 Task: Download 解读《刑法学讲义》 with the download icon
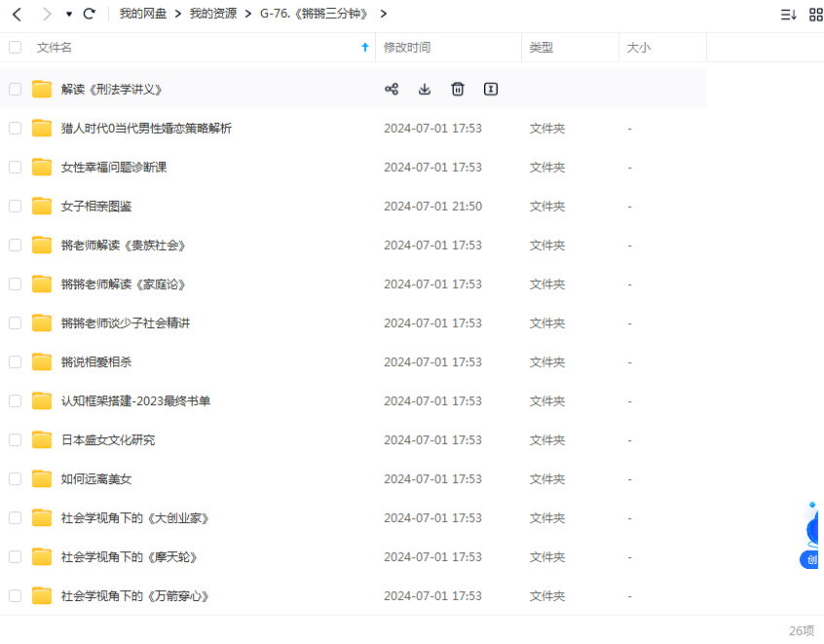coord(425,89)
